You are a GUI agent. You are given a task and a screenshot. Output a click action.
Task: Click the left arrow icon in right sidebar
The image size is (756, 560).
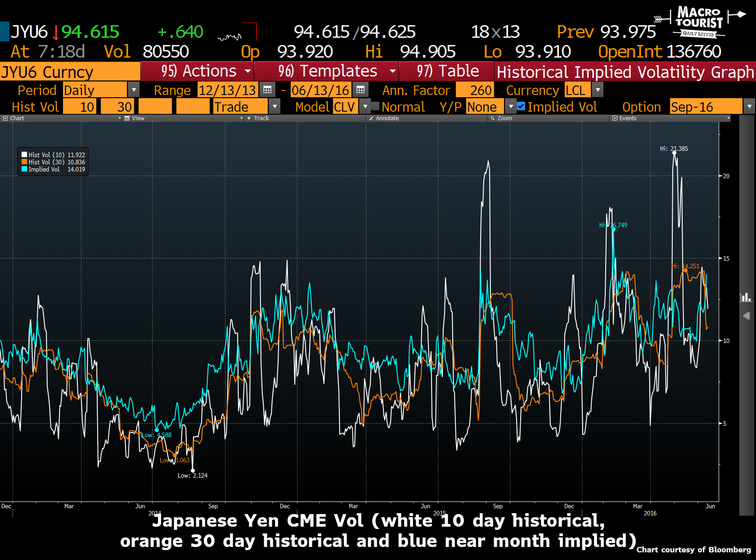point(746,316)
